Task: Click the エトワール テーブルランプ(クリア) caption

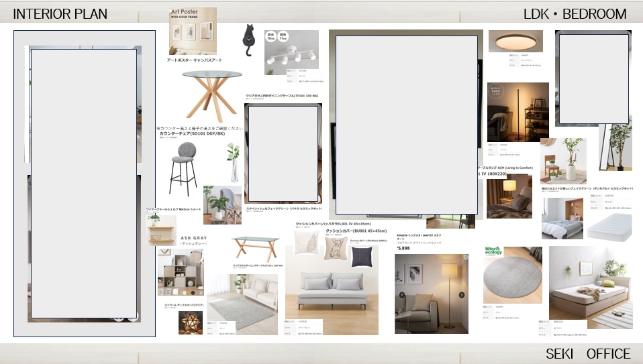Action: pyautogui.click(x=184, y=306)
